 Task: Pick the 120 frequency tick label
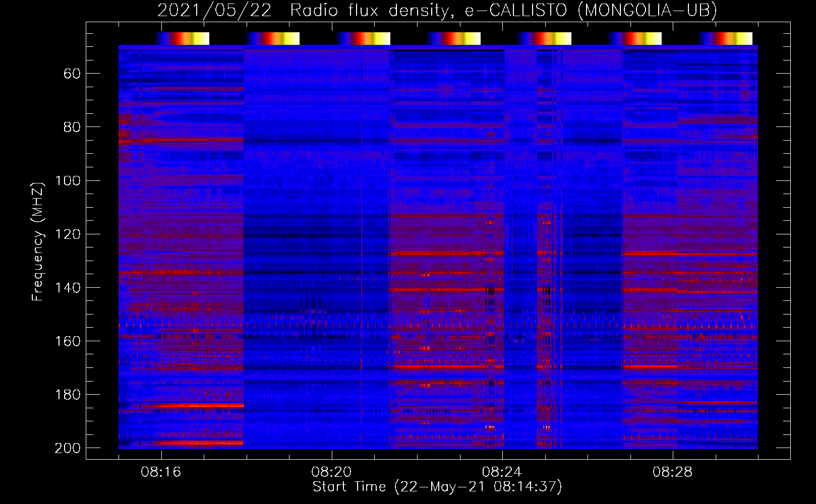pos(68,234)
